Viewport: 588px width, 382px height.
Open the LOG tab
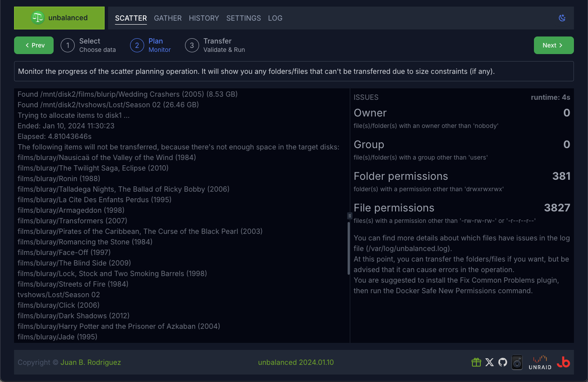tap(275, 18)
